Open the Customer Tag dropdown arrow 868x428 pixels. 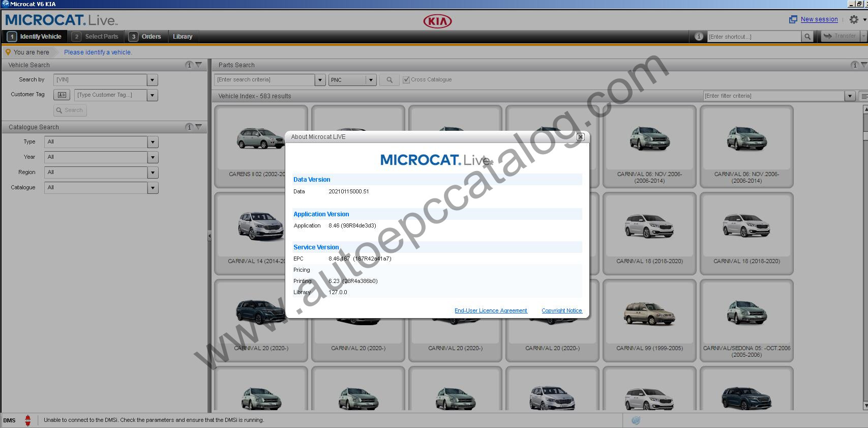tap(152, 95)
